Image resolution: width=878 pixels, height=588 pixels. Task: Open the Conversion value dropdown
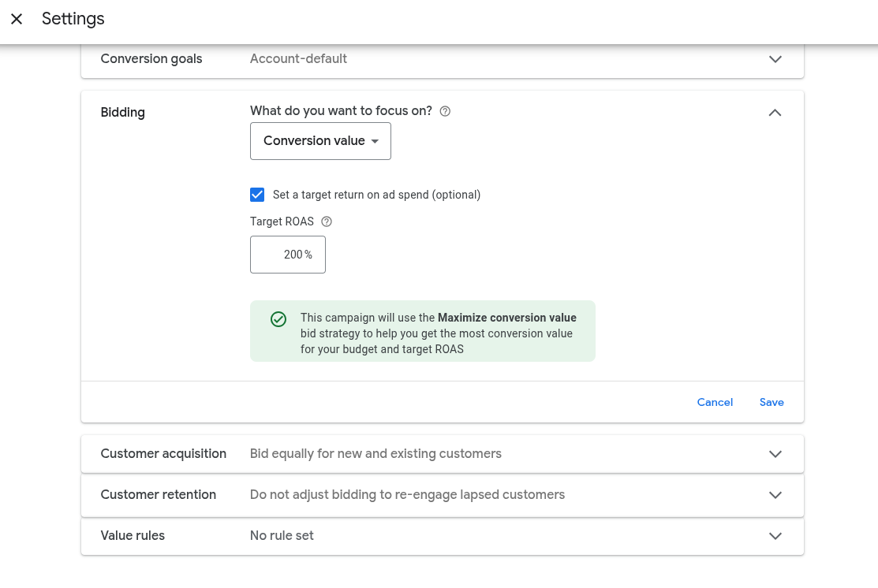320,141
